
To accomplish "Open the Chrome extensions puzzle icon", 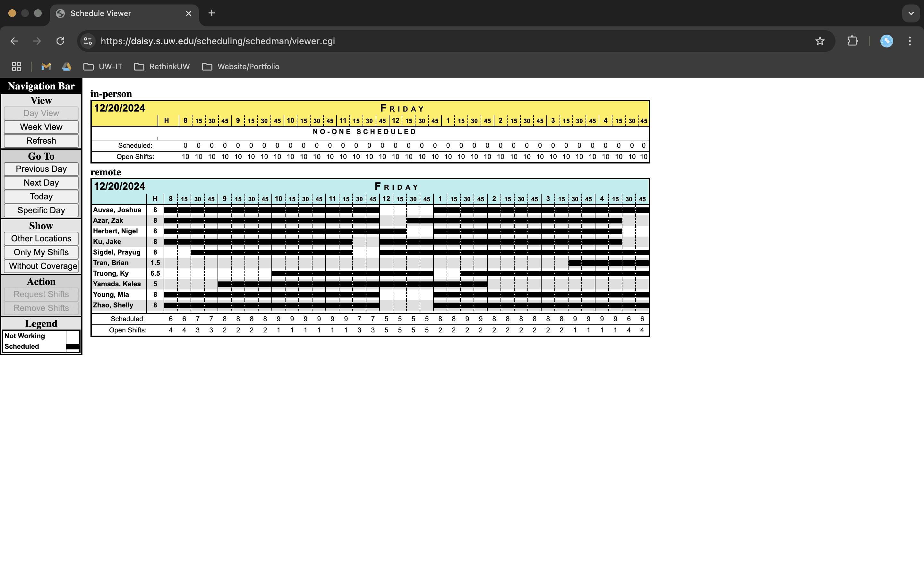I will click(852, 41).
